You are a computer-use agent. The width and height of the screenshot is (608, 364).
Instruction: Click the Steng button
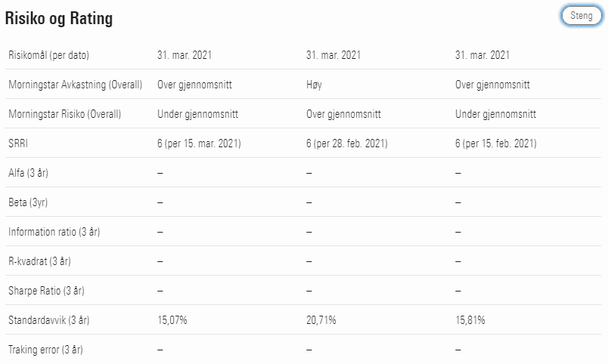click(582, 16)
